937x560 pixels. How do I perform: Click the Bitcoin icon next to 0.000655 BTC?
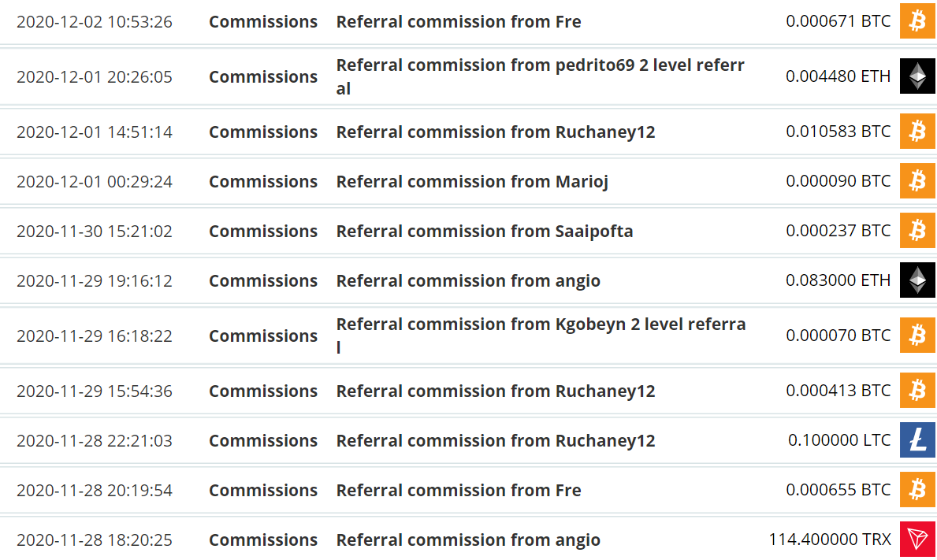pyautogui.click(x=917, y=490)
